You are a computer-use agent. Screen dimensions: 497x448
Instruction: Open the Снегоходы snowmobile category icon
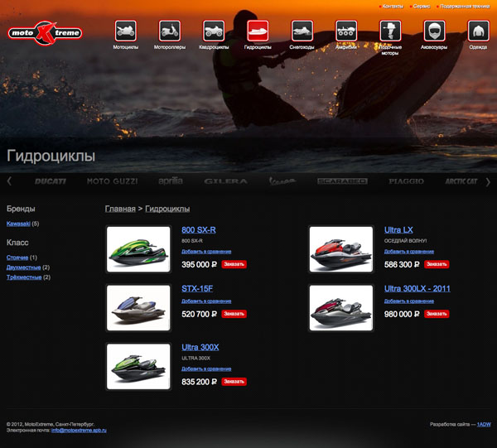pyautogui.click(x=302, y=31)
